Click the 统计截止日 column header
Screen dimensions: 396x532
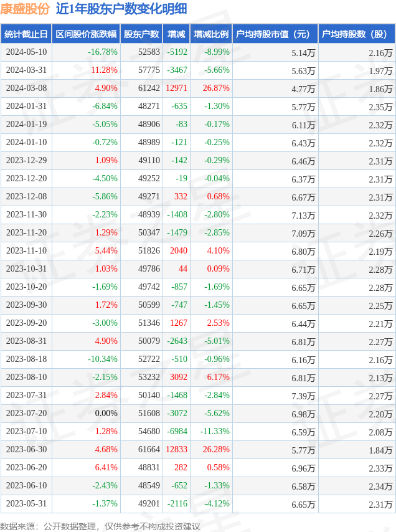click(26, 34)
